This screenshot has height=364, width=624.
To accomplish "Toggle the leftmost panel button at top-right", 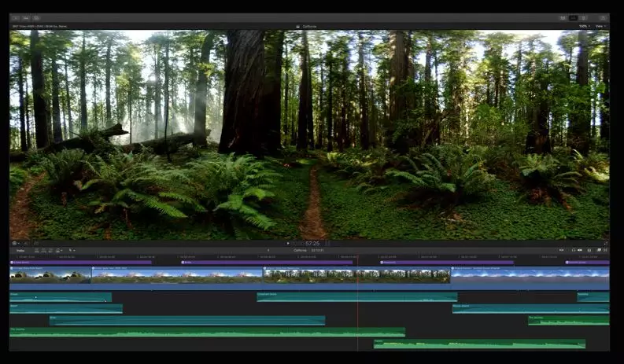I will (563, 17).
